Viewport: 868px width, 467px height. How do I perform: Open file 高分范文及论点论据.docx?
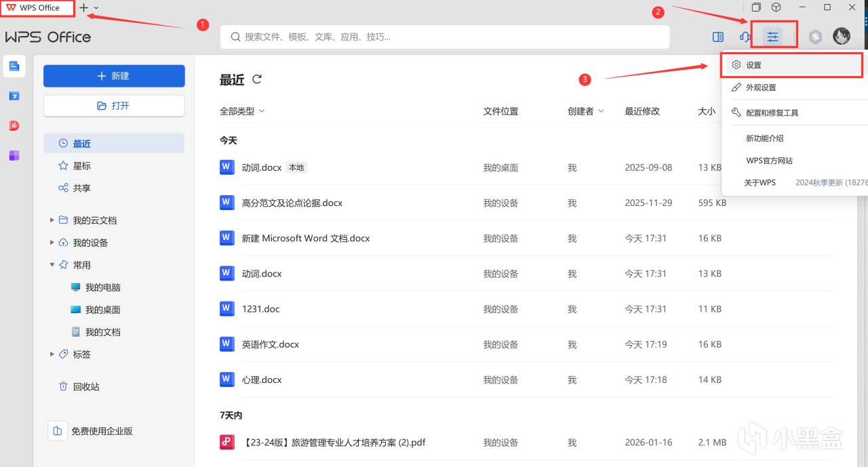[x=292, y=203]
